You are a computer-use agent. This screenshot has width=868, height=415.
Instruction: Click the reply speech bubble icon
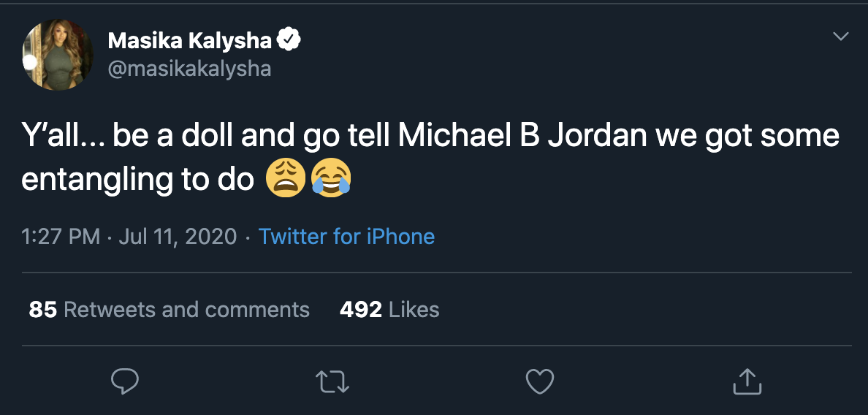click(124, 381)
